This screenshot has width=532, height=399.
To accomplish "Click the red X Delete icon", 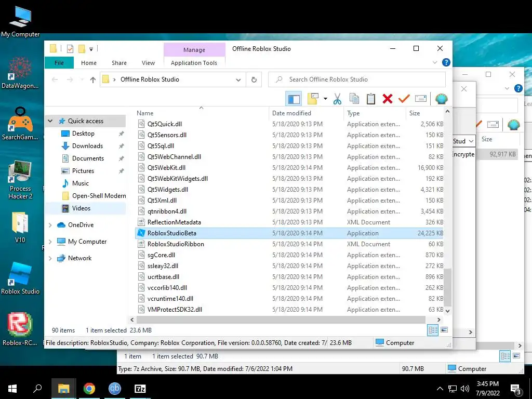I will (x=388, y=99).
